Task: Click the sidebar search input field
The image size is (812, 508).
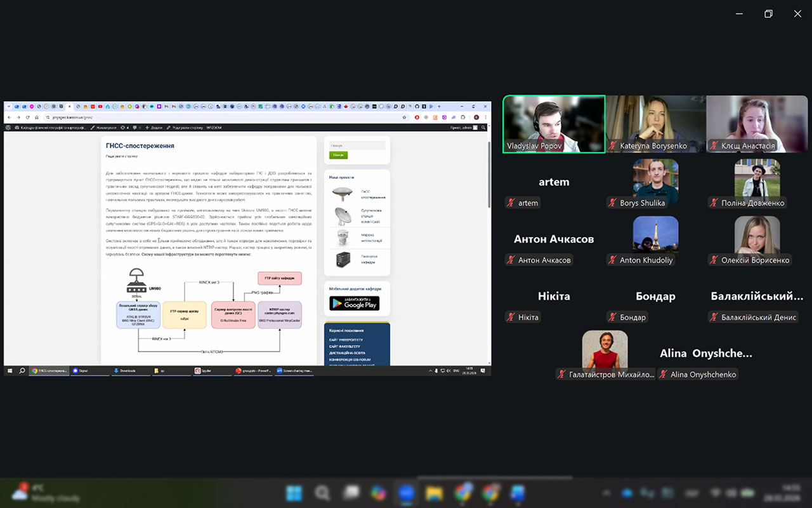Action: coord(357,145)
